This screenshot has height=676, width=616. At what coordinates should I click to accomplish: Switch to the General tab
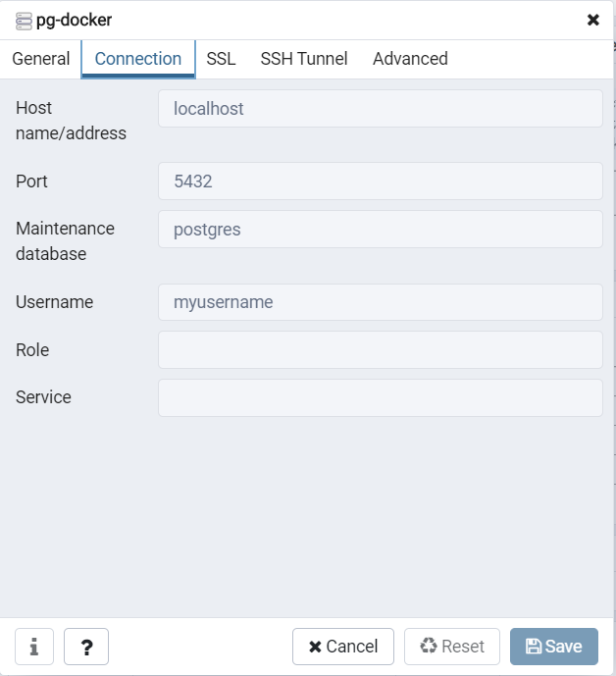[41, 59]
